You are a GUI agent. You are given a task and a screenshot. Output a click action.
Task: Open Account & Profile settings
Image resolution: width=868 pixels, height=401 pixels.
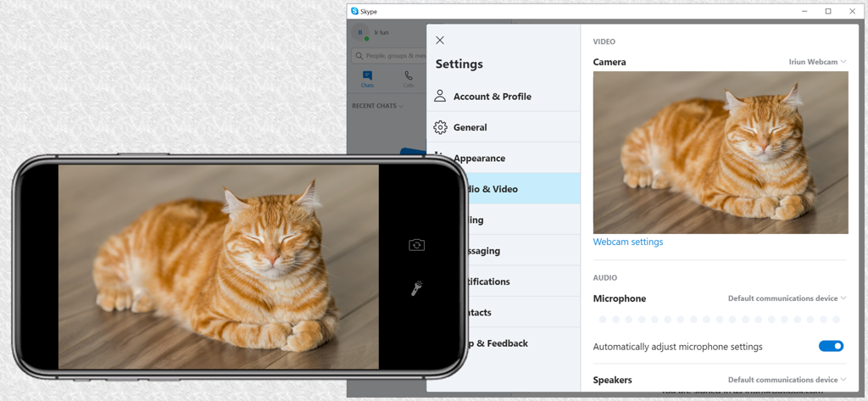coord(504,97)
